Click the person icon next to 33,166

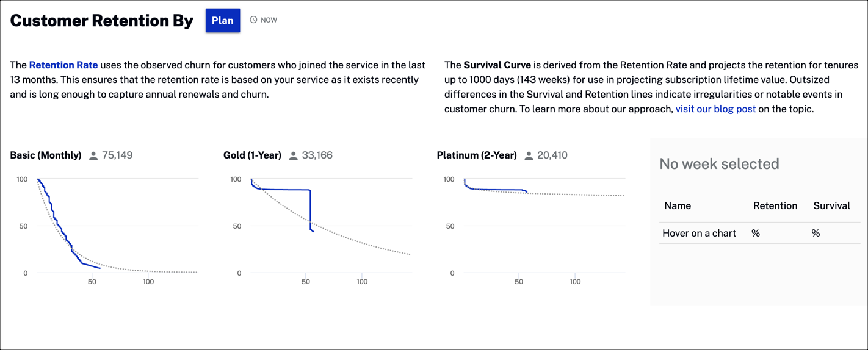pos(293,156)
